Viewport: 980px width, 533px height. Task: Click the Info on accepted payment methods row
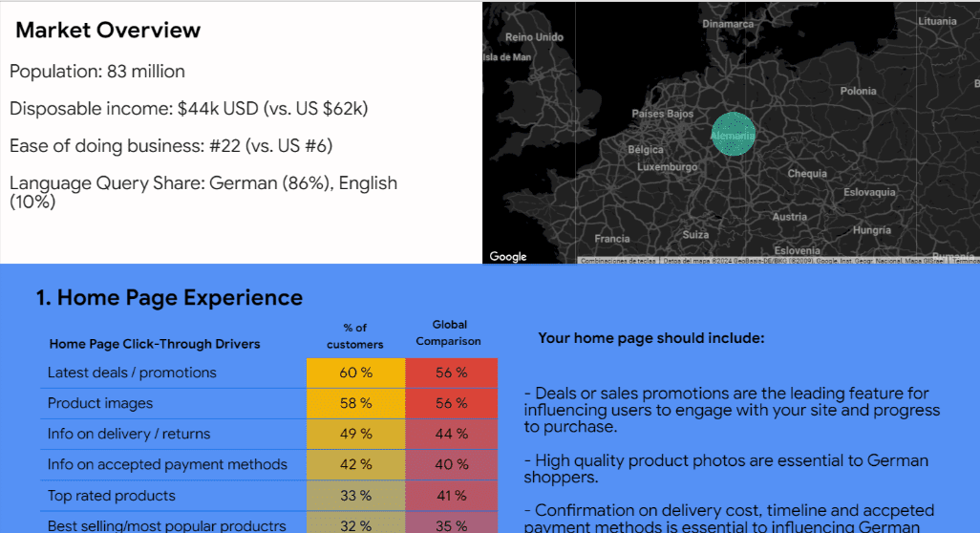pyautogui.click(x=268, y=464)
